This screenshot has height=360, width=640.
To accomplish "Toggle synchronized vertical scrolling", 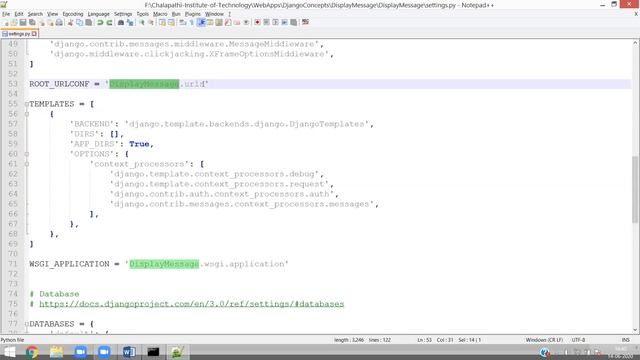I will coord(162,22).
